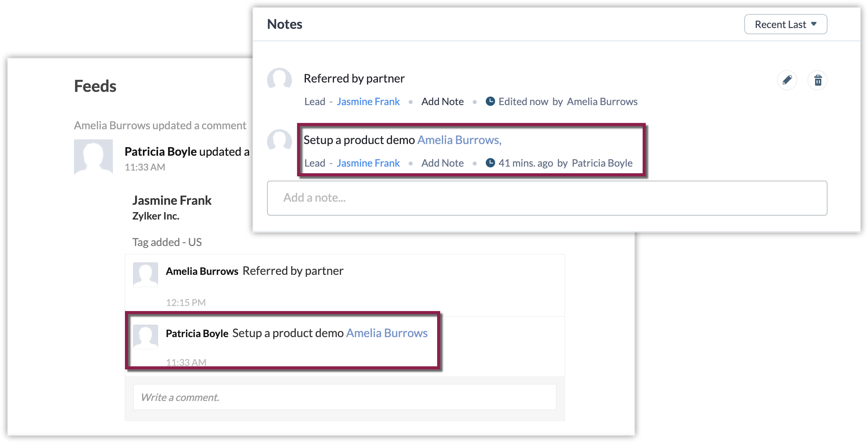Click the trash delete note icon

[x=818, y=80]
